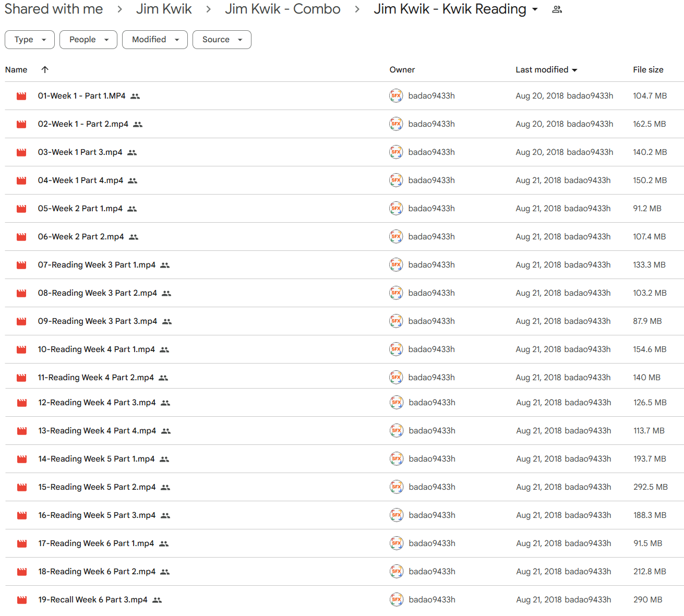Click the shared people icon next to 06-Week 2 Part 2.mp4
684x616 pixels.
point(134,237)
